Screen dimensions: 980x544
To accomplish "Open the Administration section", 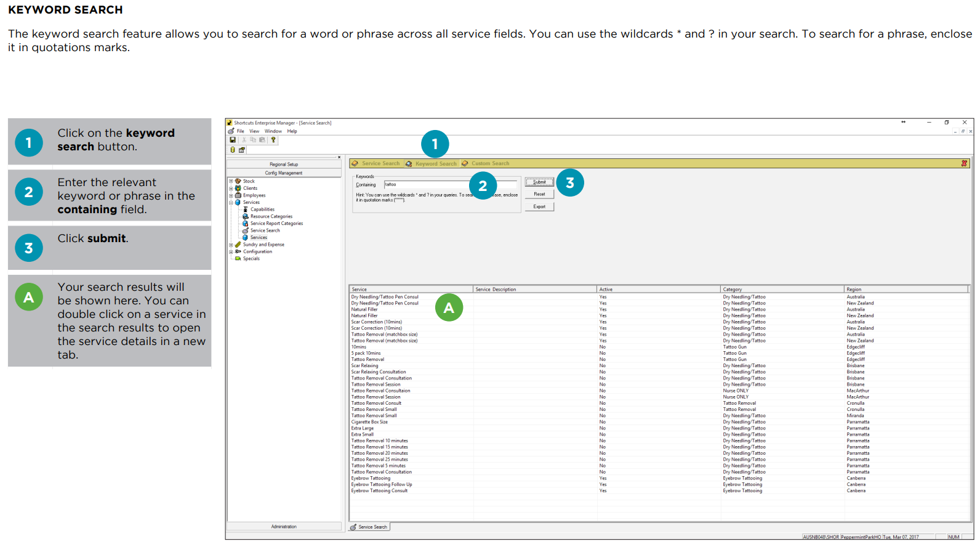I will pyautogui.click(x=284, y=527).
